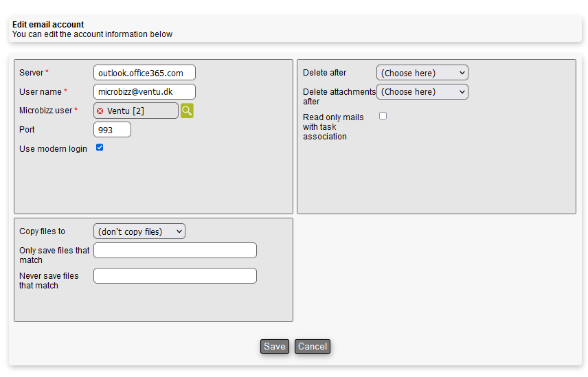Click the Use modern login label text

tap(53, 149)
